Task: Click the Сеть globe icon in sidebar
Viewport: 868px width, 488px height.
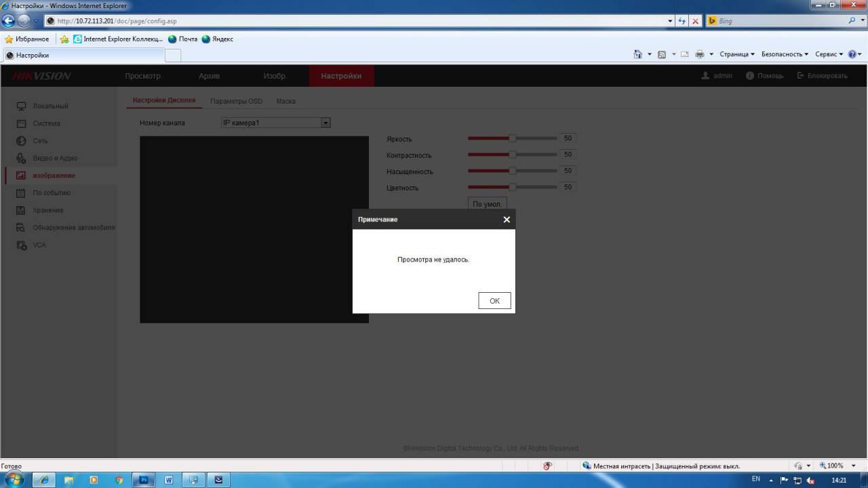Action: click(21, 141)
